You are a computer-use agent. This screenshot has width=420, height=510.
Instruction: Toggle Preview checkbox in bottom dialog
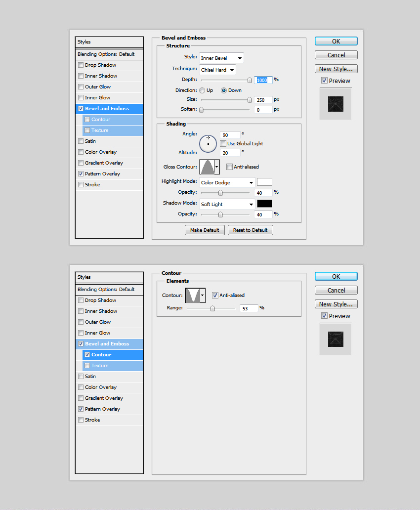[324, 315]
